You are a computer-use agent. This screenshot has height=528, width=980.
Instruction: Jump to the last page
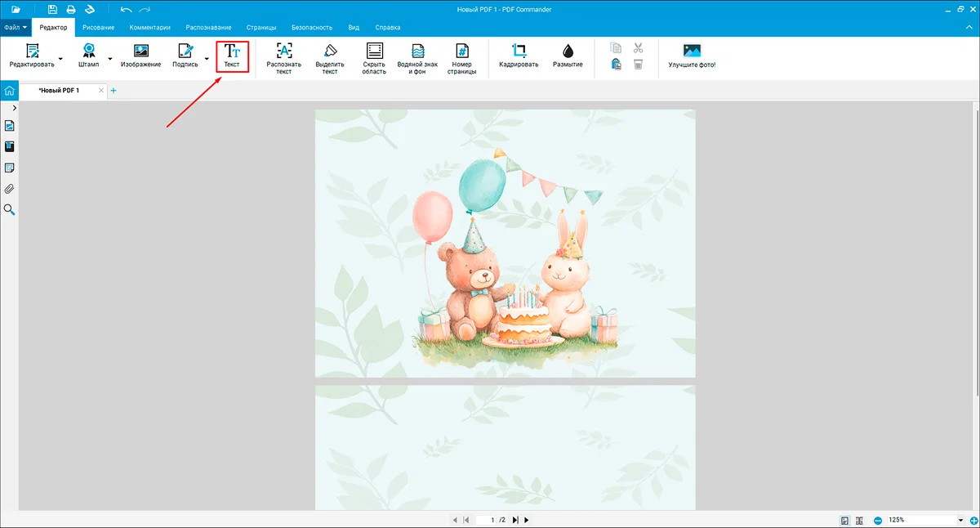click(516, 520)
